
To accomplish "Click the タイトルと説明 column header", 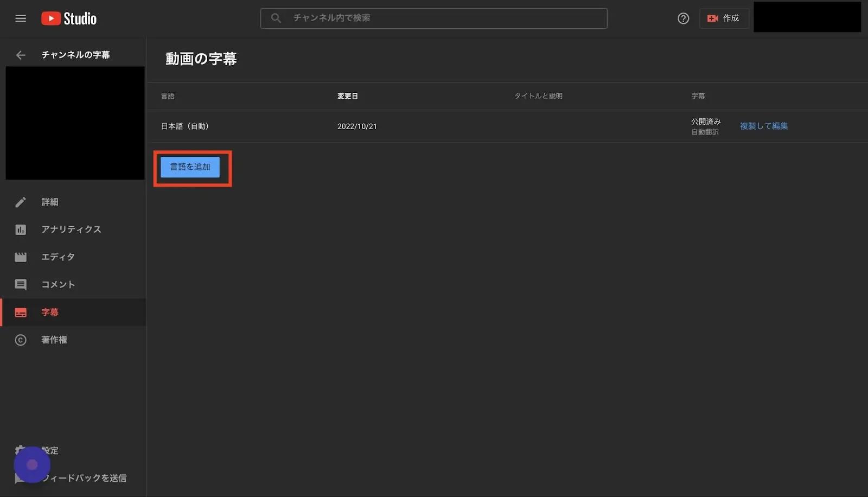I will click(x=538, y=96).
